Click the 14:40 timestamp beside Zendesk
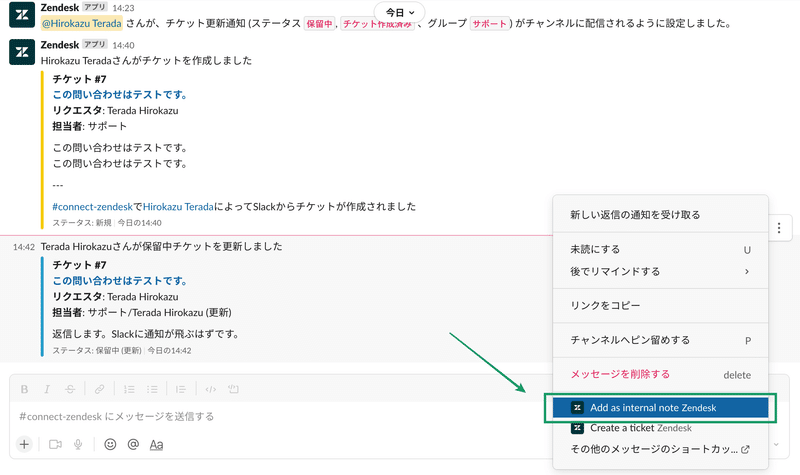 point(123,45)
